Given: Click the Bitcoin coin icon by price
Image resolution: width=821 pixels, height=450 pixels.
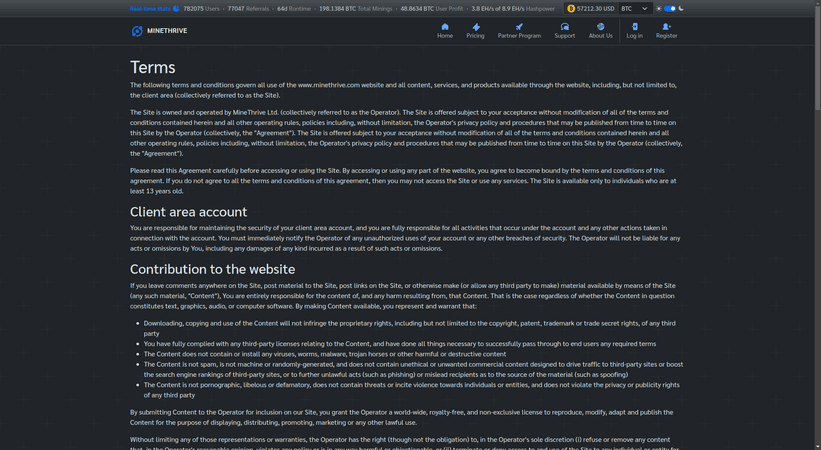Looking at the screenshot, I should pyautogui.click(x=571, y=8).
